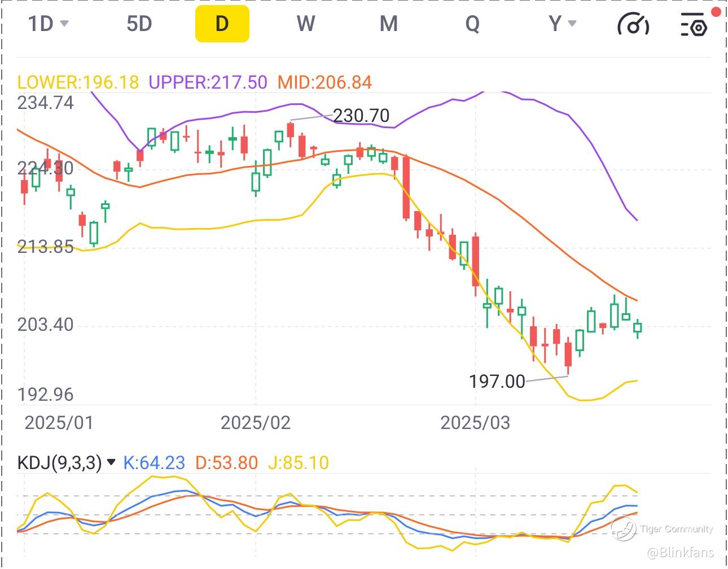This screenshot has width=728, height=569.
Task: Switch to the W weekly tab
Action: click(305, 24)
